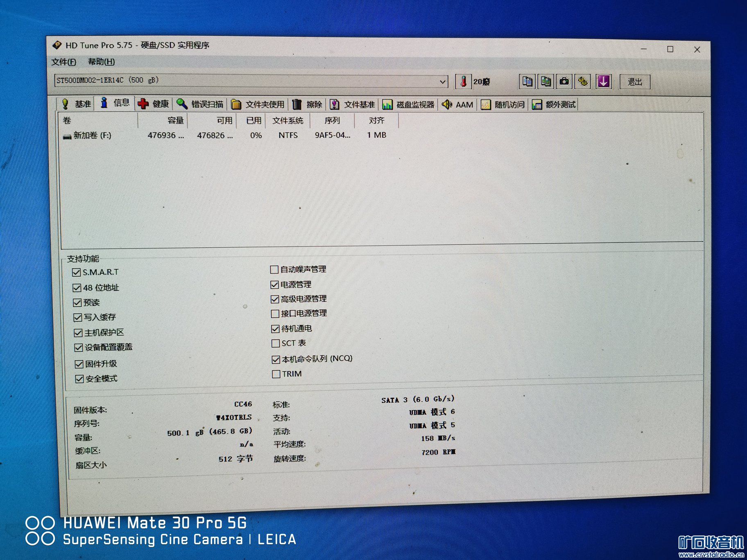Open the 健康 health tab
This screenshot has width=747, height=560.
[x=154, y=104]
